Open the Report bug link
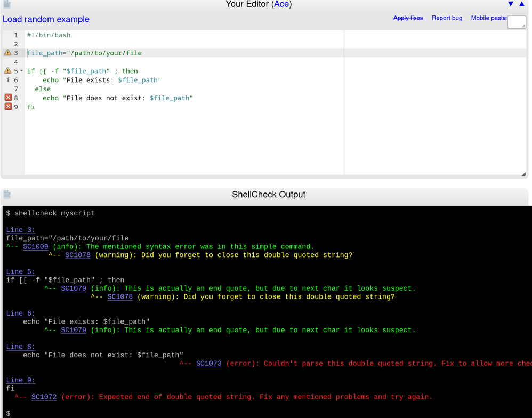This screenshot has height=418, width=532. coord(447,18)
